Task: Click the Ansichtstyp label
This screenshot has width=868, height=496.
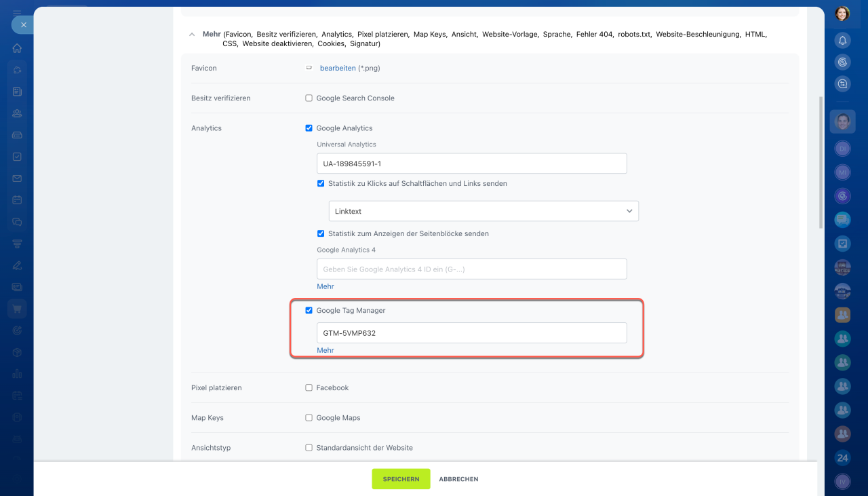Action: [x=211, y=448]
